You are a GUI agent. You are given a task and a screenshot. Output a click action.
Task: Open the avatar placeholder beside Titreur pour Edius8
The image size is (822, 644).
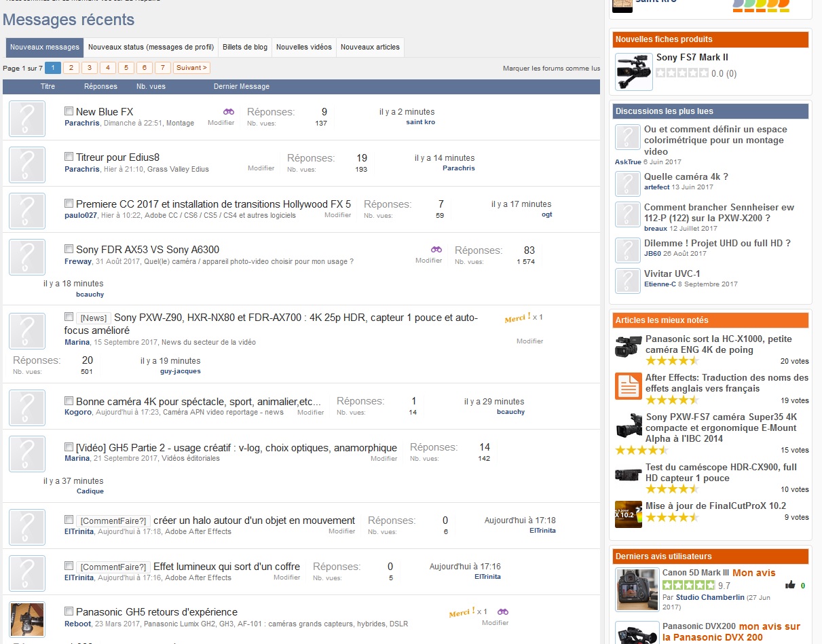click(x=27, y=165)
